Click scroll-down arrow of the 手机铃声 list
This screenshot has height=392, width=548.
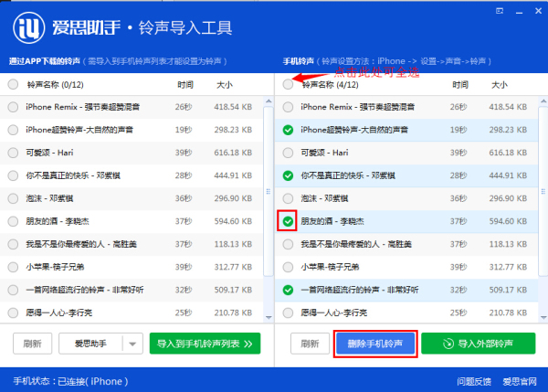click(x=543, y=315)
